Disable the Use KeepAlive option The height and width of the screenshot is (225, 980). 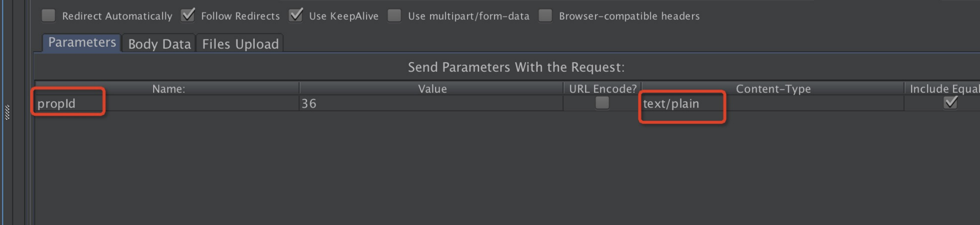click(296, 16)
